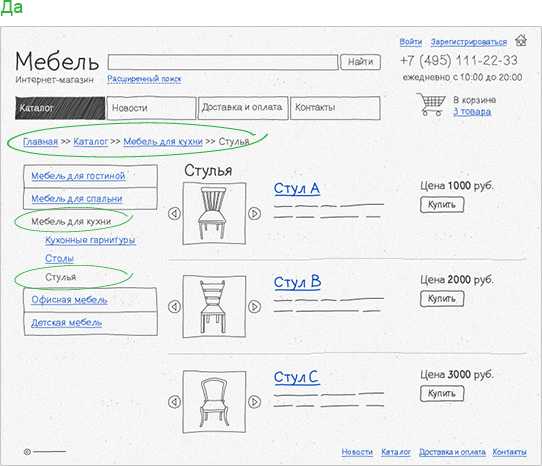Open the Каталог tab in main navigation
This screenshot has height=466, width=542.
point(60,108)
